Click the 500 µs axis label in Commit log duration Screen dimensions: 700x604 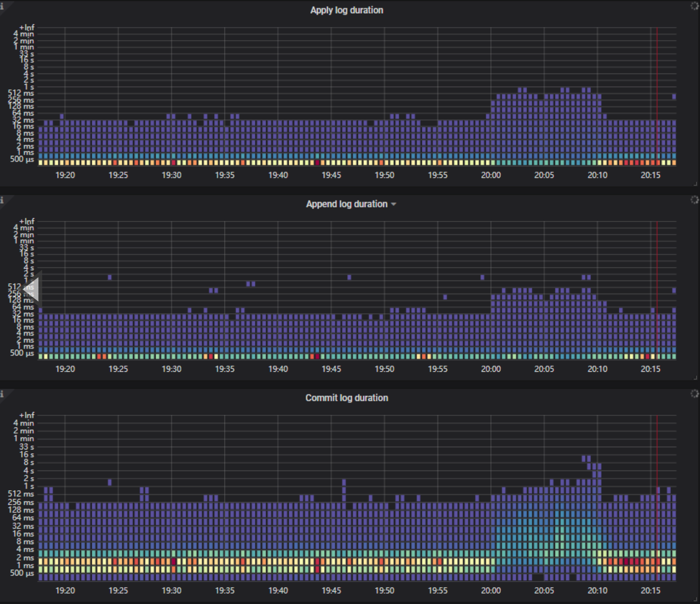[22, 573]
